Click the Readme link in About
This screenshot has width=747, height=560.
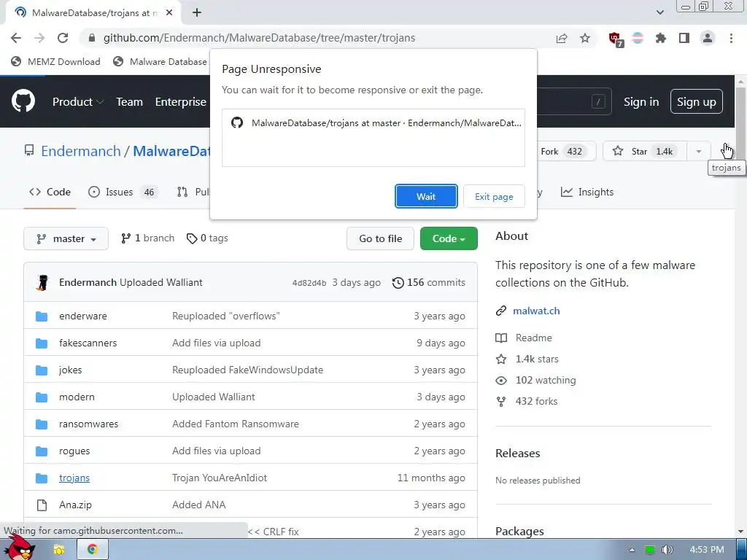[x=533, y=338]
